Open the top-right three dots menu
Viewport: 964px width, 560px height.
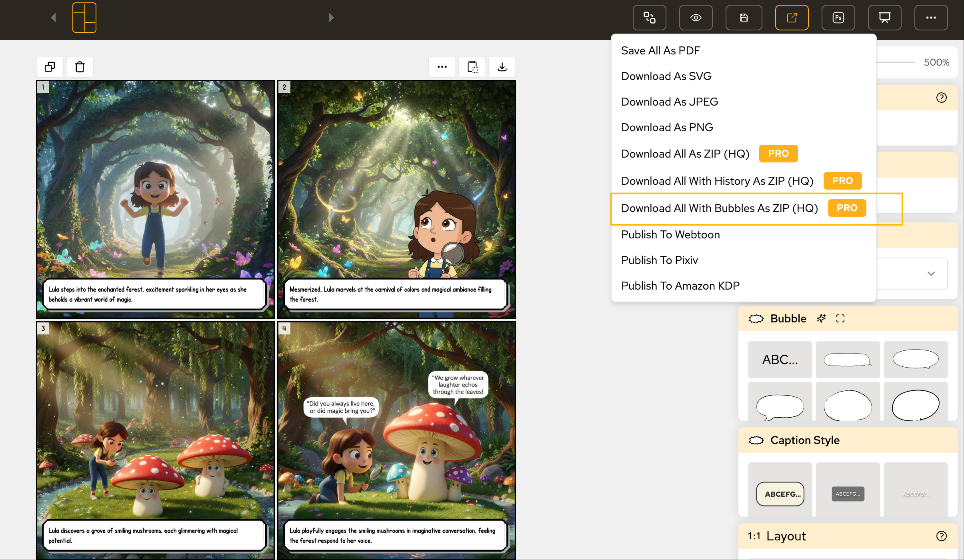click(931, 18)
